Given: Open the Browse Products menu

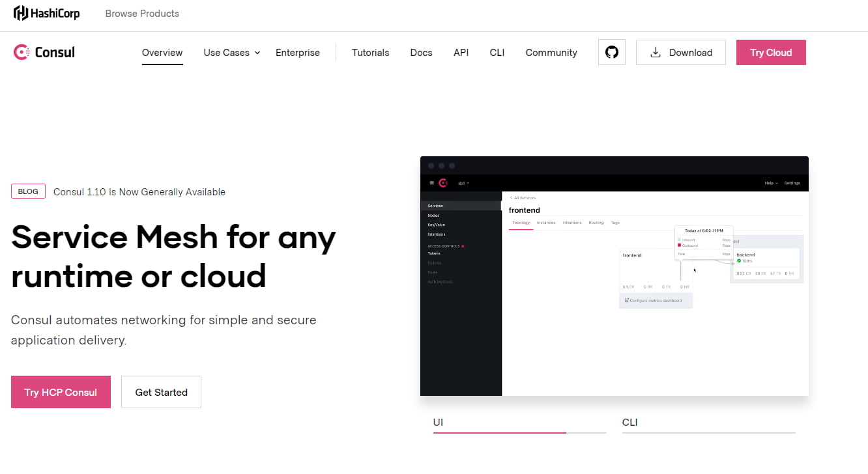Looking at the screenshot, I should point(142,13).
